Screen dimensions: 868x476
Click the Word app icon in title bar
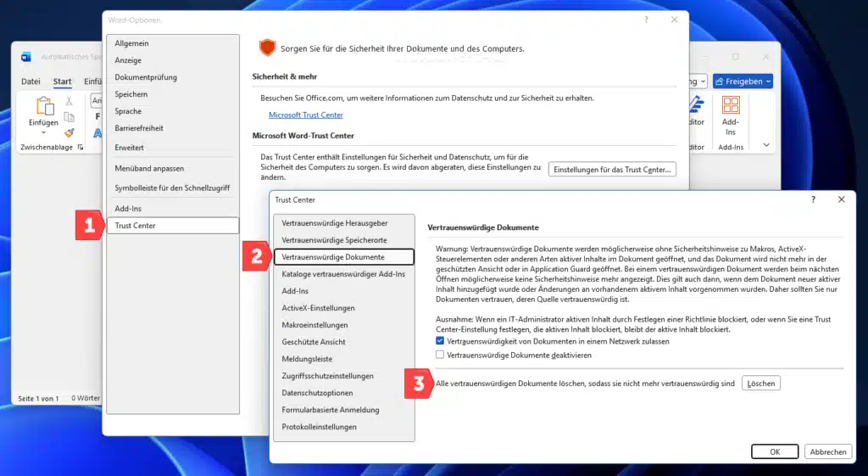[26, 57]
